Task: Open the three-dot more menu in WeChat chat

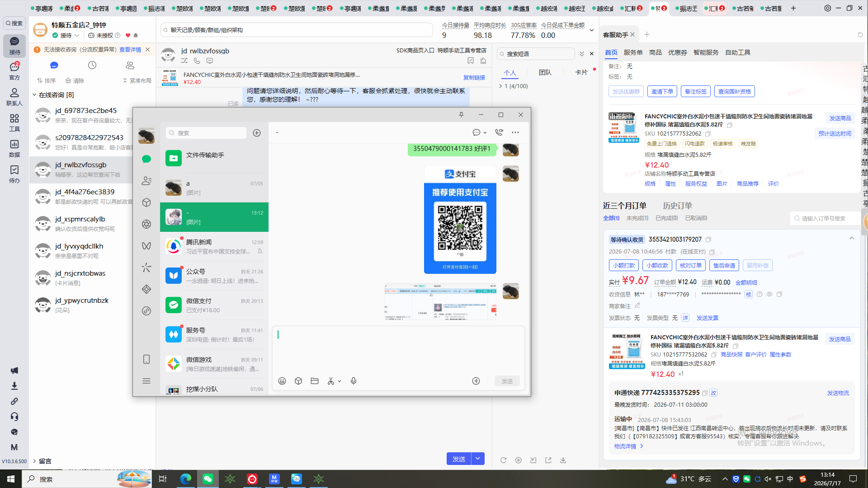Action: coord(515,132)
